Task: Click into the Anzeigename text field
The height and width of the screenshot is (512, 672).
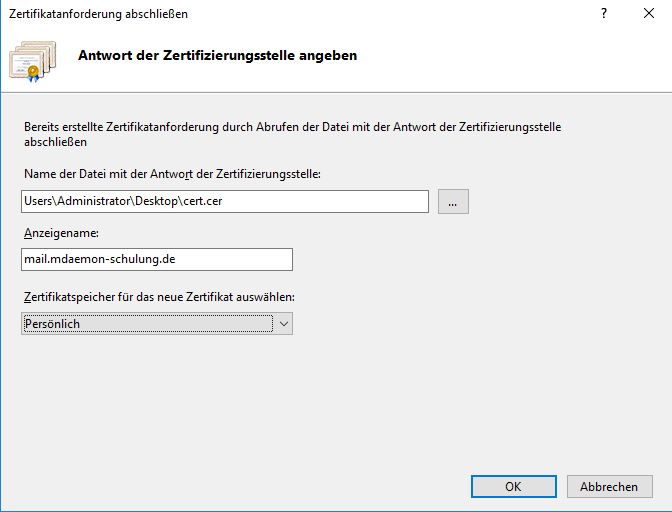Action: coord(157,260)
